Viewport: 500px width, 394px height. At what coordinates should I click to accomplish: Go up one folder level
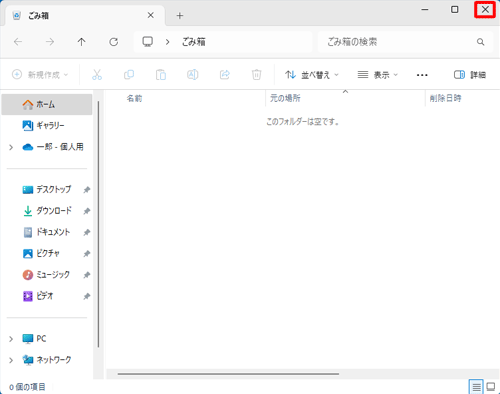82,42
